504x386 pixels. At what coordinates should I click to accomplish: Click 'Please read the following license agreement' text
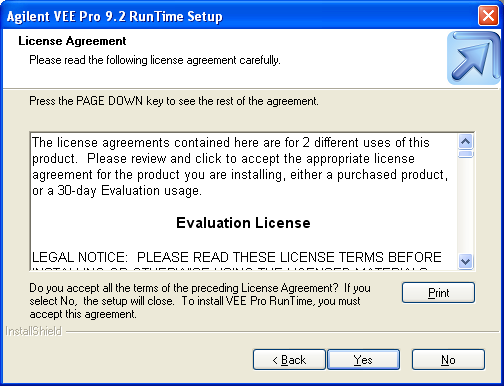click(155, 60)
